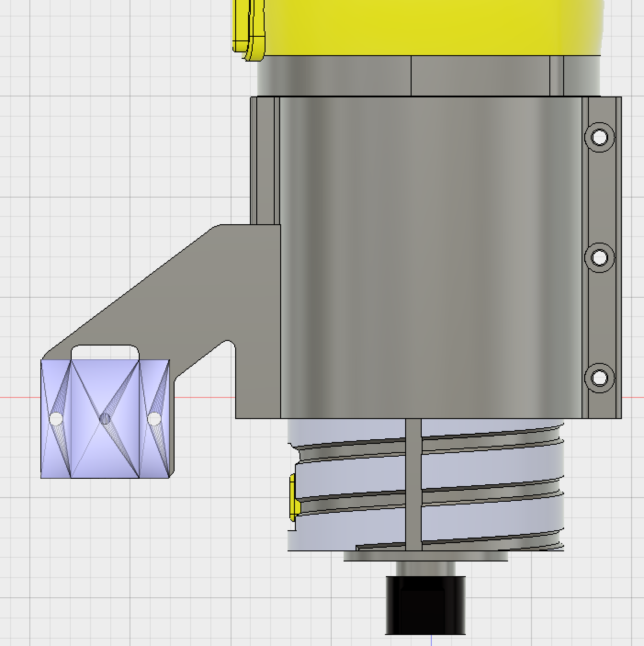The height and width of the screenshot is (646, 644).
Task: Select the middle screw hole on right flange
Action: tap(599, 257)
